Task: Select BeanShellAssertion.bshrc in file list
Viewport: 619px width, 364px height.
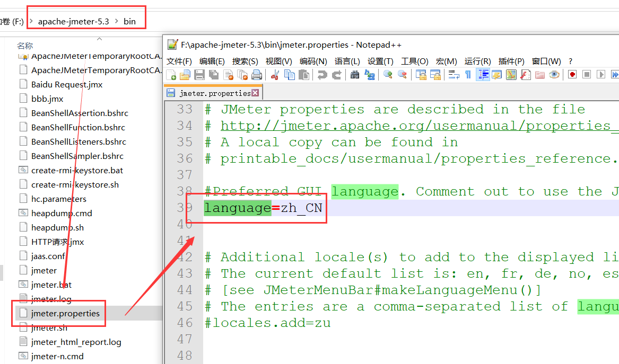Action: click(x=80, y=113)
